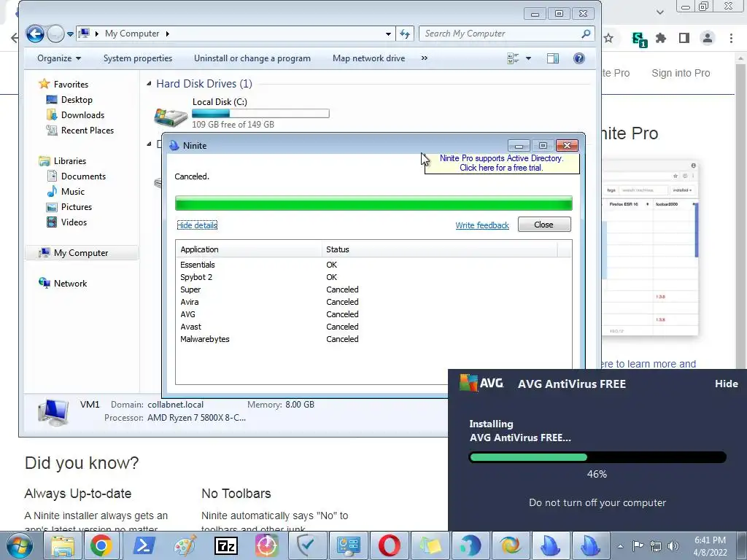The image size is (747, 560).
Task: Bookmark page with Chrome star icon
Action: (608, 38)
